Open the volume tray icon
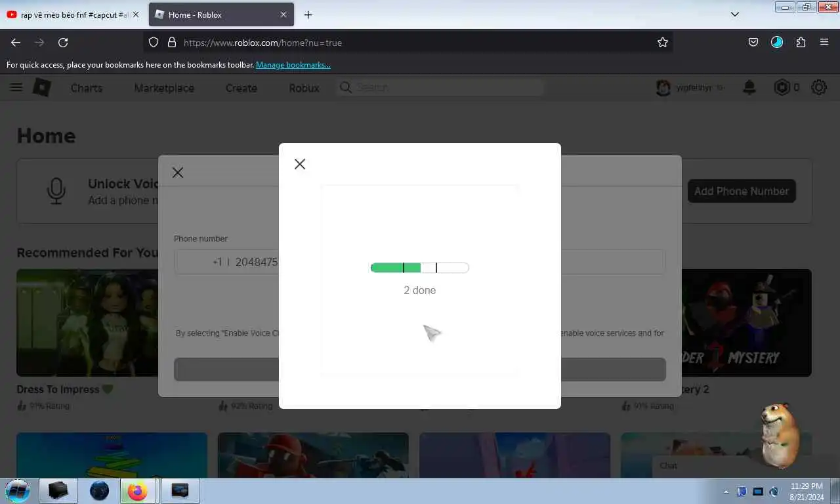840x504 pixels. click(774, 492)
